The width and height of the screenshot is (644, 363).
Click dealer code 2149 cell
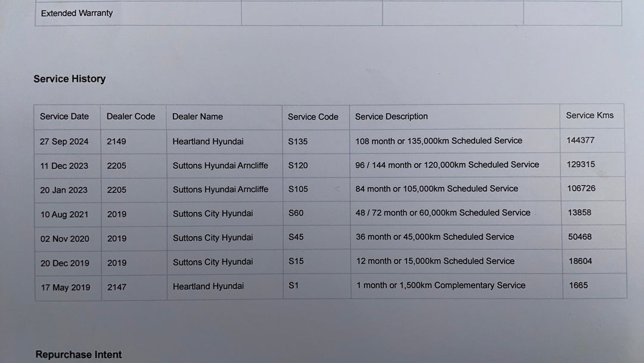click(116, 141)
